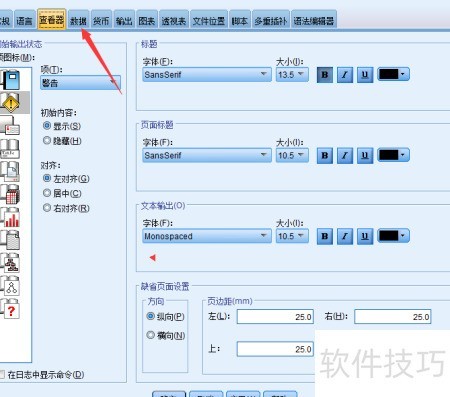Choose 右对齐(R) alignment

tap(66, 208)
